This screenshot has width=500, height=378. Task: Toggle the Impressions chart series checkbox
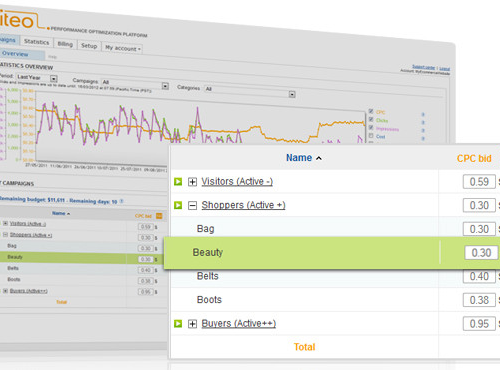[371, 127]
